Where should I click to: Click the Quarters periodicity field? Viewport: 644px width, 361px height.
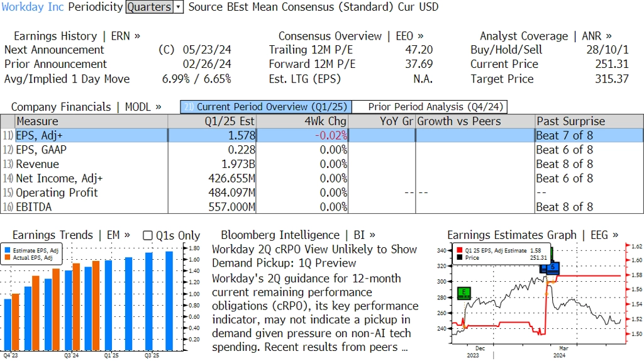(150, 7)
